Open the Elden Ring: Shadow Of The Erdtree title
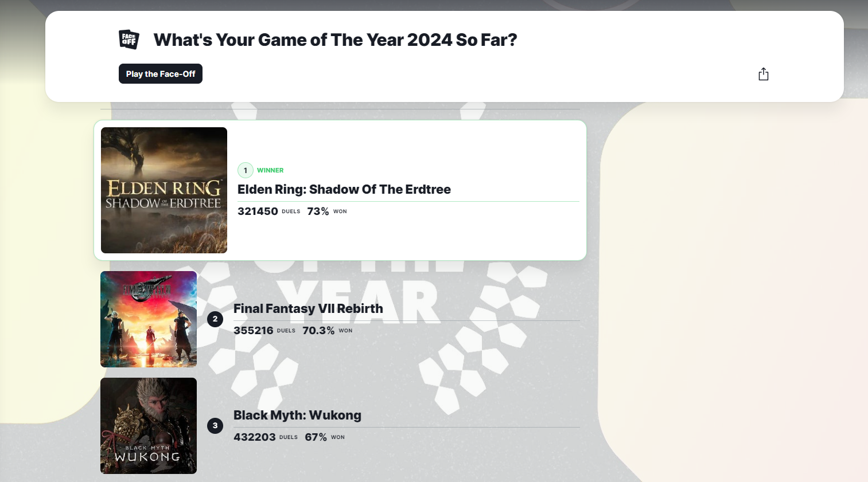The width and height of the screenshot is (868, 482). pyautogui.click(x=344, y=190)
